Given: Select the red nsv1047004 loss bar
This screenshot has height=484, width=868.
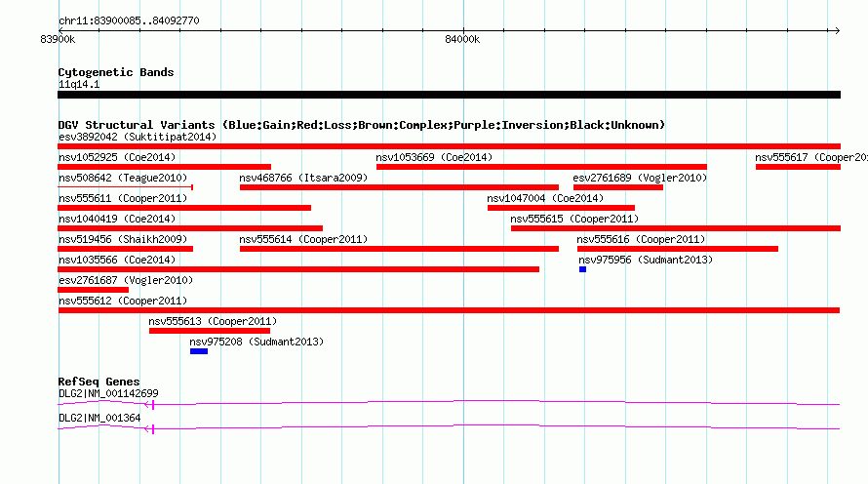Looking at the screenshot, I should [x=562, y=208].
